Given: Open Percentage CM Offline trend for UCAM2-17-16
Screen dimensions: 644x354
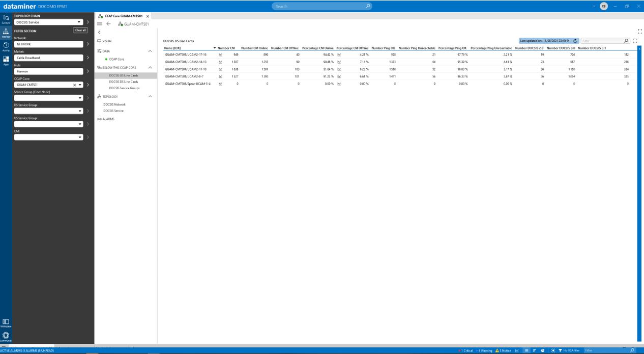Looking at the screenshot, I should pos(339,55).
